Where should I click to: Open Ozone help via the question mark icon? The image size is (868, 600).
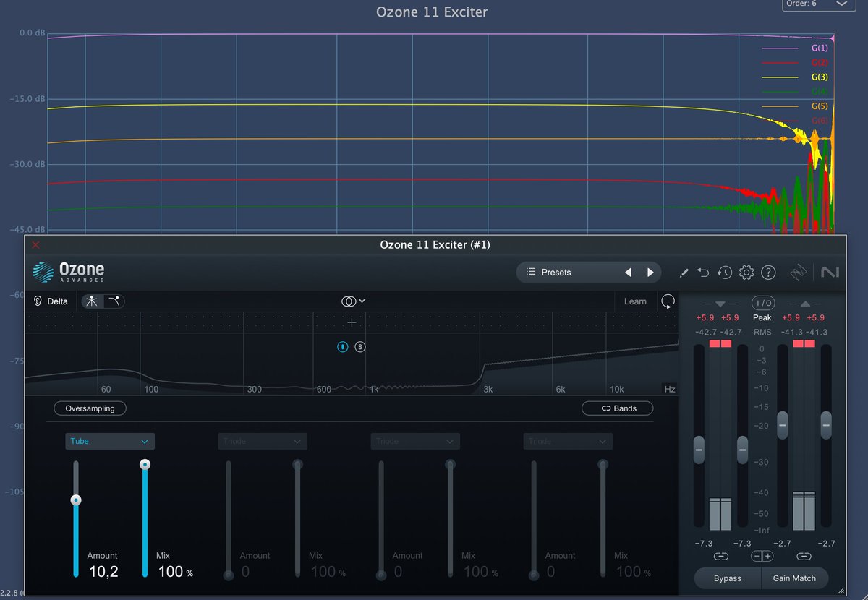click(768, 273)
